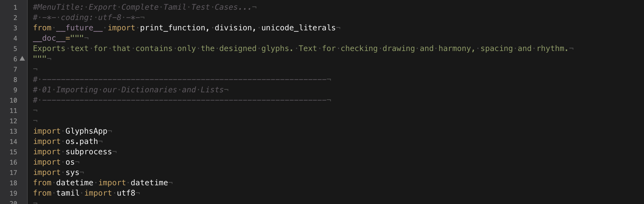644x204 pixels.
Task: Click the word tamil on line 19
Action: [x=68, y=193]
